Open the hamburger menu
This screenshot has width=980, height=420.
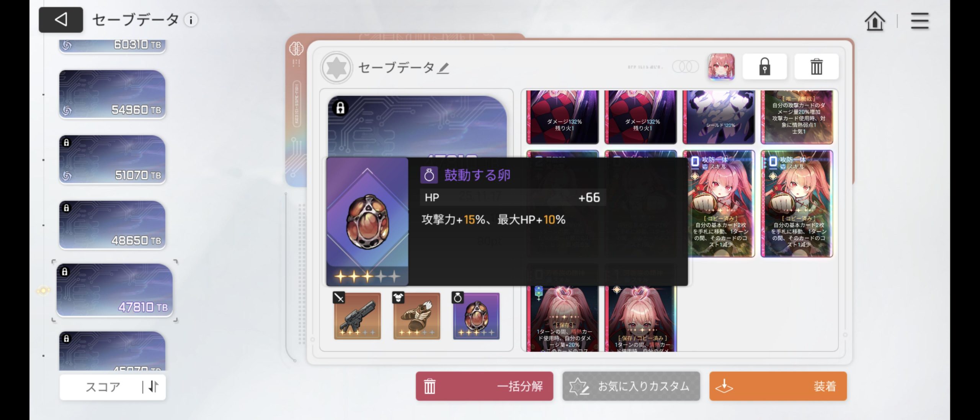pyautogui.click(x=920, y=21)
